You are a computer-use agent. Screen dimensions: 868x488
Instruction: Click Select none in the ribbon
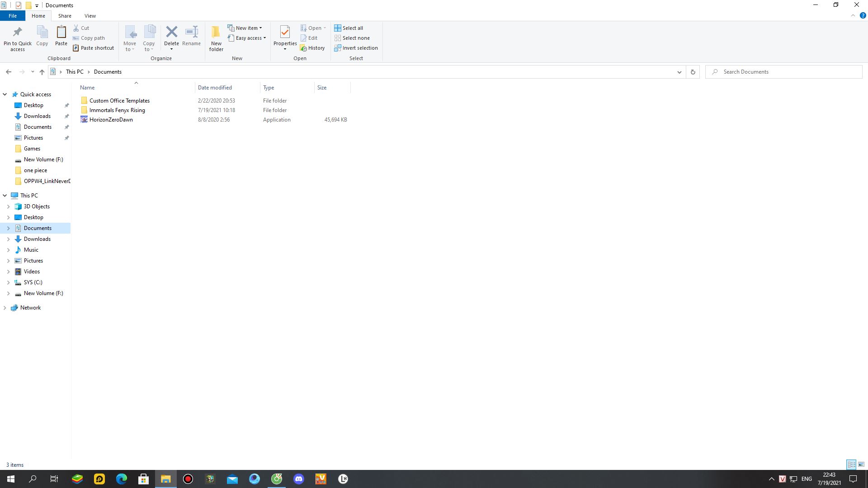click(x=352, y=38)
